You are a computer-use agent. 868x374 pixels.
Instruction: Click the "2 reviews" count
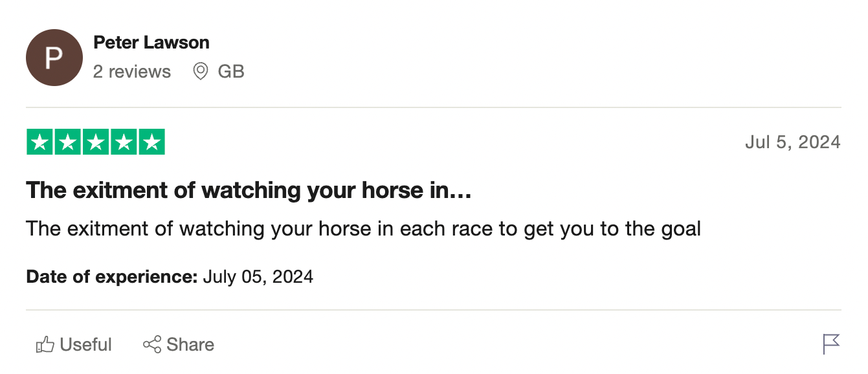[132, 71]
